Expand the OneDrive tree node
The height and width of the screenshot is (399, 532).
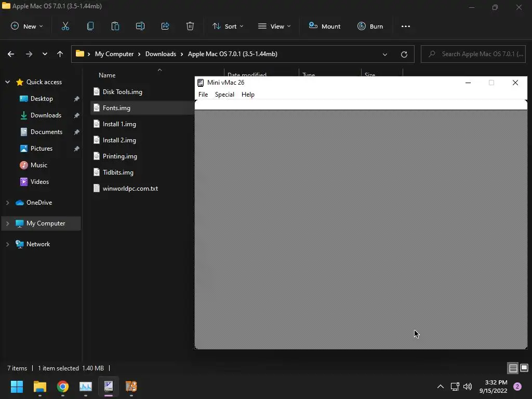pyautogui.click(x=7, y=203)
